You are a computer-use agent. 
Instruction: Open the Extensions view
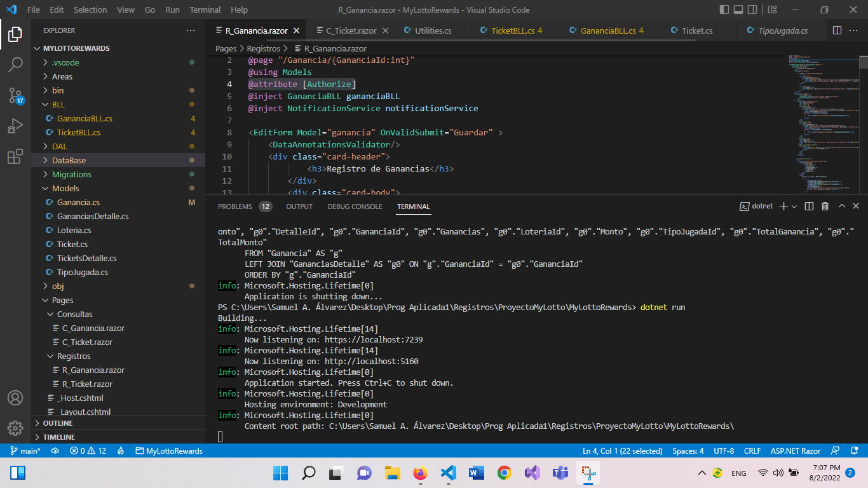pyautogui.click(x=15, y=156)
